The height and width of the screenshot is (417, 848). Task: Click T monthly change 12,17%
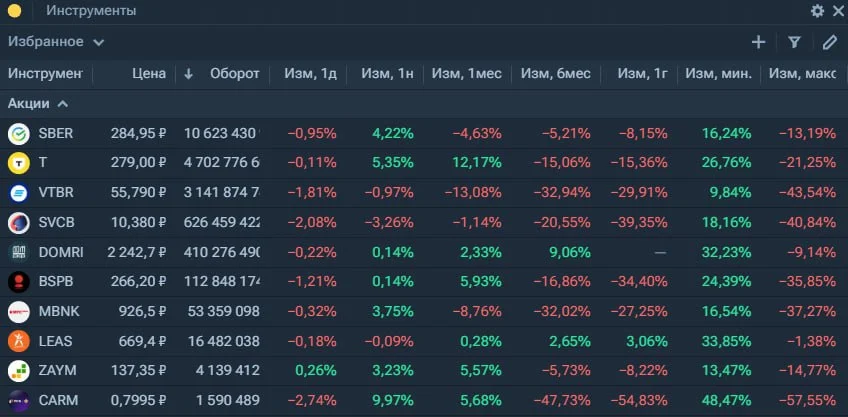tap(477, 163)
